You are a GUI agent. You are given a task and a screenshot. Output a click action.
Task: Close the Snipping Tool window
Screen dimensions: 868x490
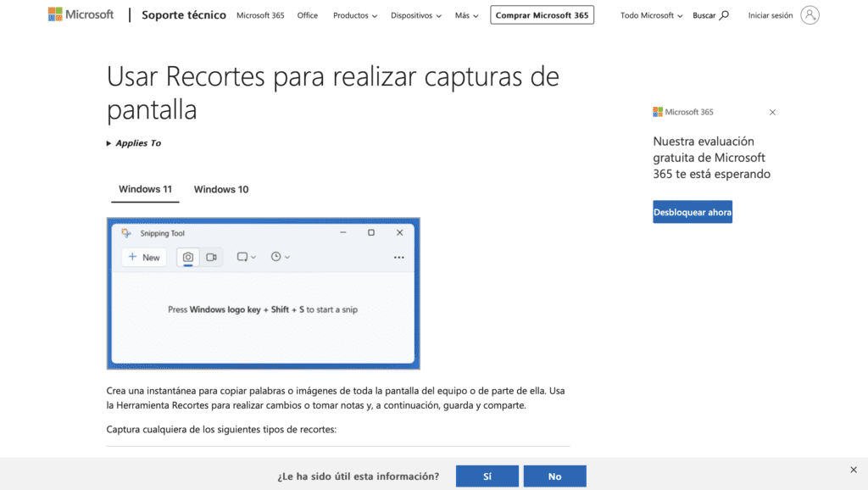(400, 232)
